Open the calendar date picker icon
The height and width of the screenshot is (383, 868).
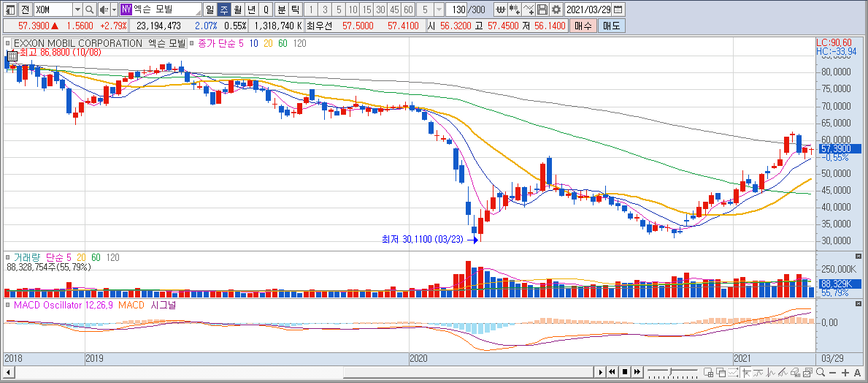click(618, 10)
